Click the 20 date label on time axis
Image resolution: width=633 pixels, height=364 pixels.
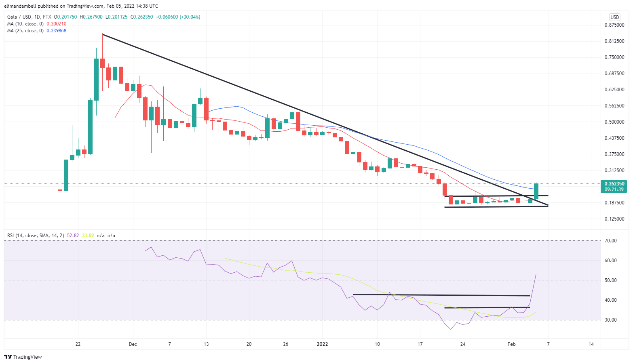click(249, 344)
